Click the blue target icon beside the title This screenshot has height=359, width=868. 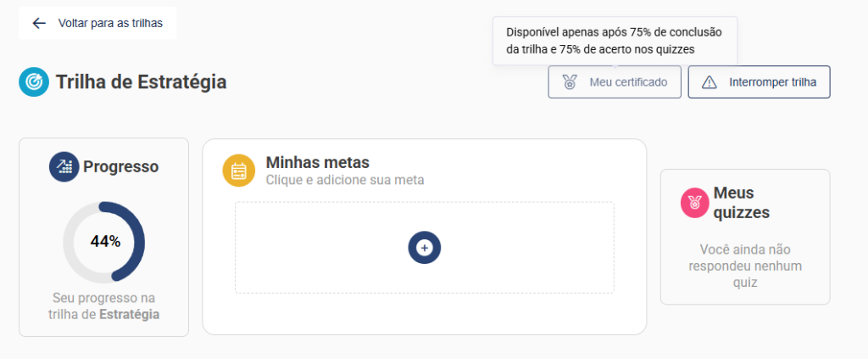pos(34,82)
